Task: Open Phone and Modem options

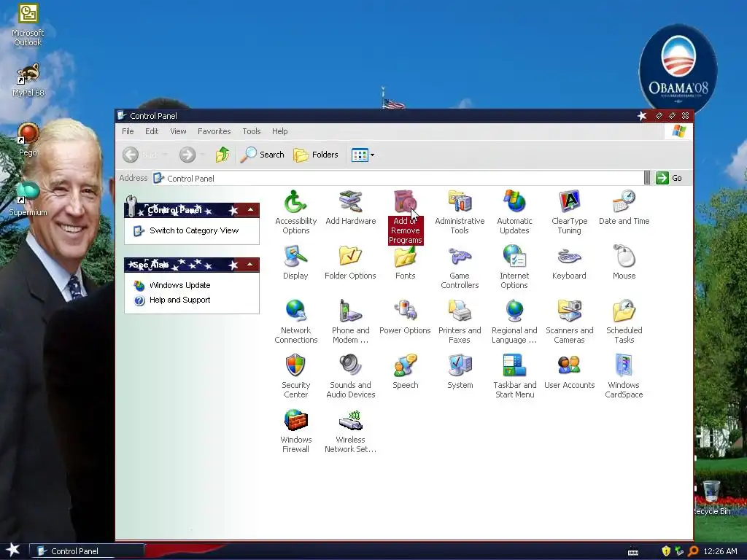Action: click(x=351, y=322)
